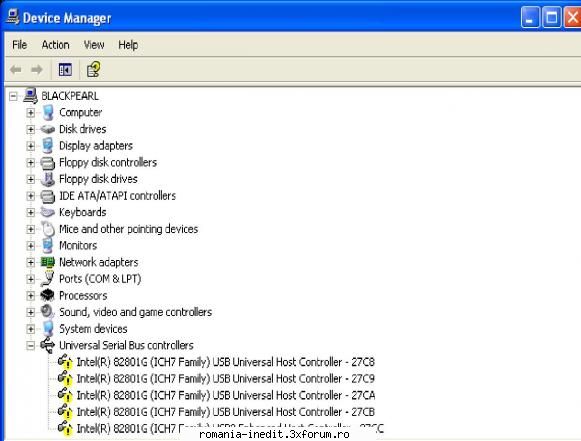Expand Sound, video and game controllers

coord(30,312)
